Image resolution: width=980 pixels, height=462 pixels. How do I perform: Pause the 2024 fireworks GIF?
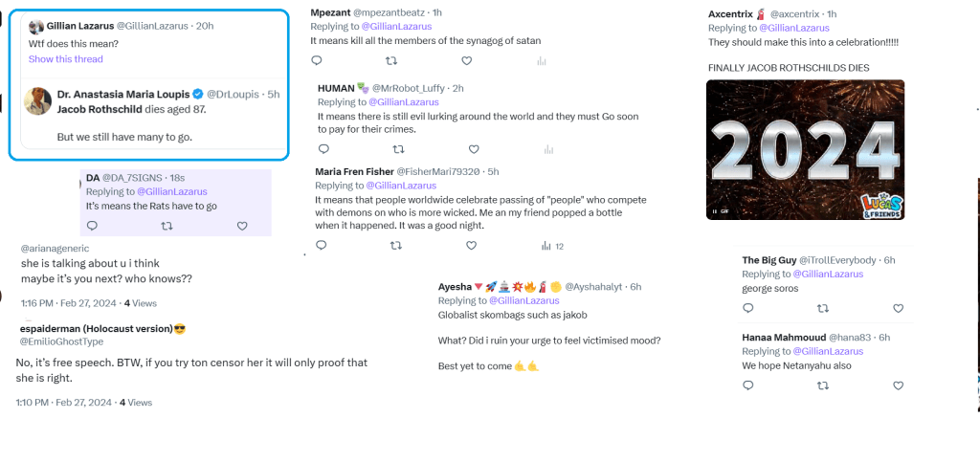[715, 210]
